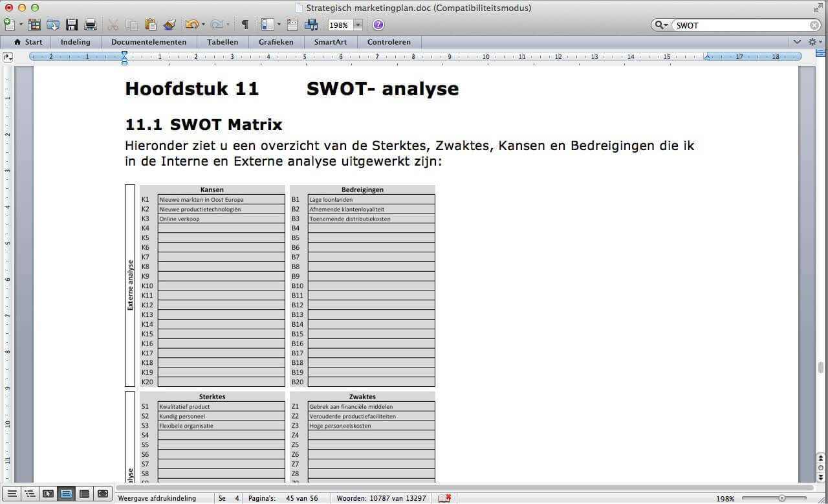Open the redo history dropdown arrow
This screenshot has height=504, width=828.
pyautogui.click(x=228, y=25)
